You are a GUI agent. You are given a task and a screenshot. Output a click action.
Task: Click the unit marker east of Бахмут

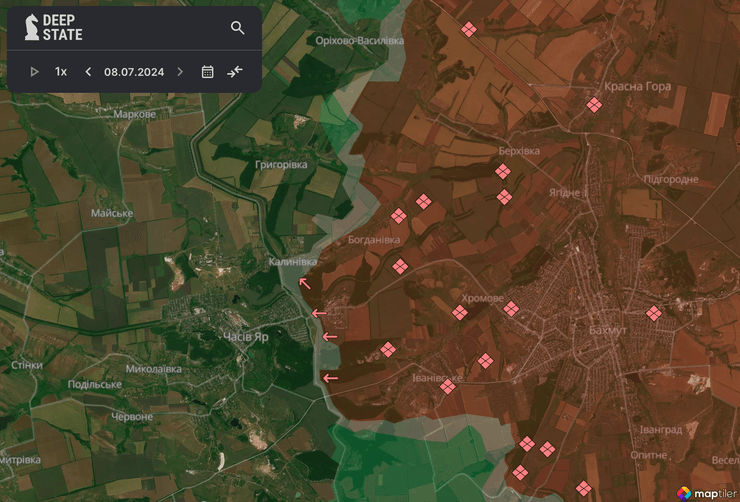point(654,313)
